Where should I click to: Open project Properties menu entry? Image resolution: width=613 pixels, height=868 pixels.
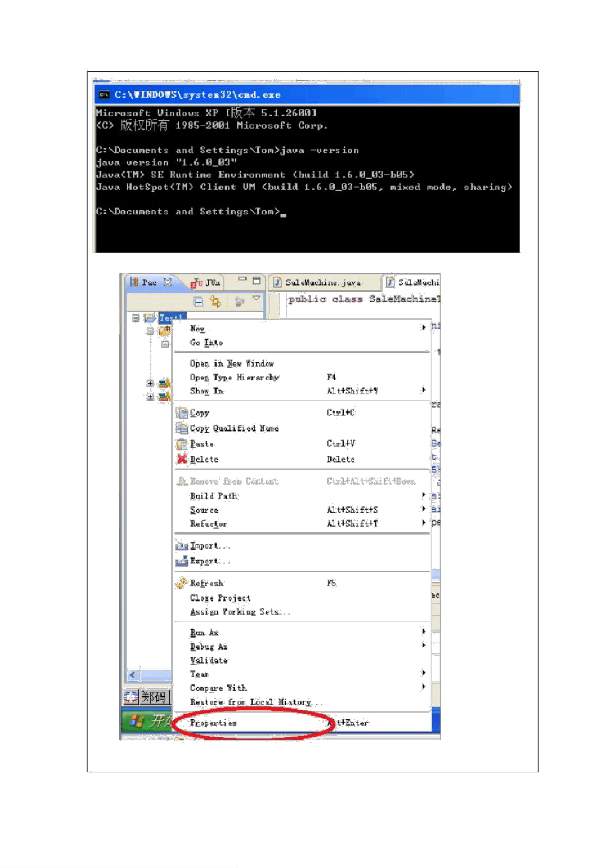(302, 723)
